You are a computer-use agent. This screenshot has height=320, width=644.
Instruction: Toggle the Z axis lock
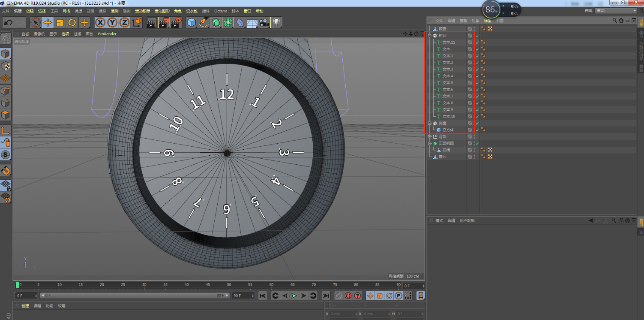(x=124, y=22)
